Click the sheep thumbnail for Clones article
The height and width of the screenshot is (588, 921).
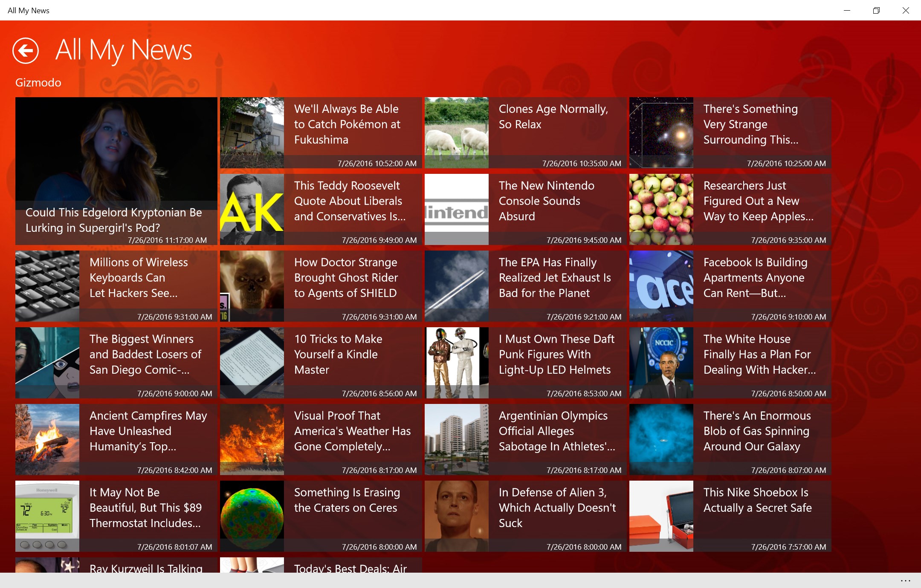point(456,133)
